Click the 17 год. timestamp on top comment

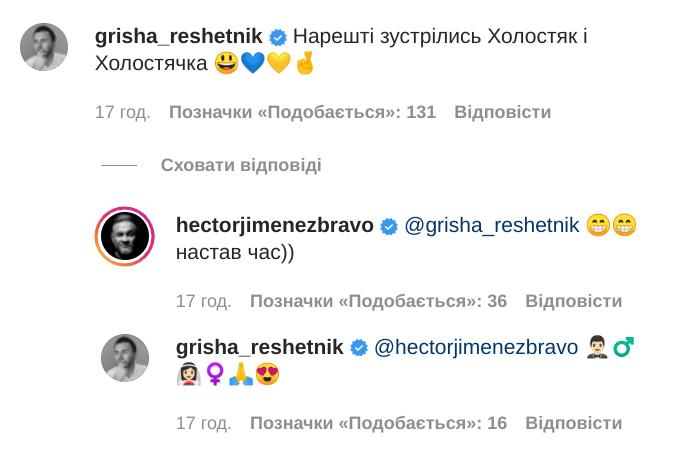122,112
